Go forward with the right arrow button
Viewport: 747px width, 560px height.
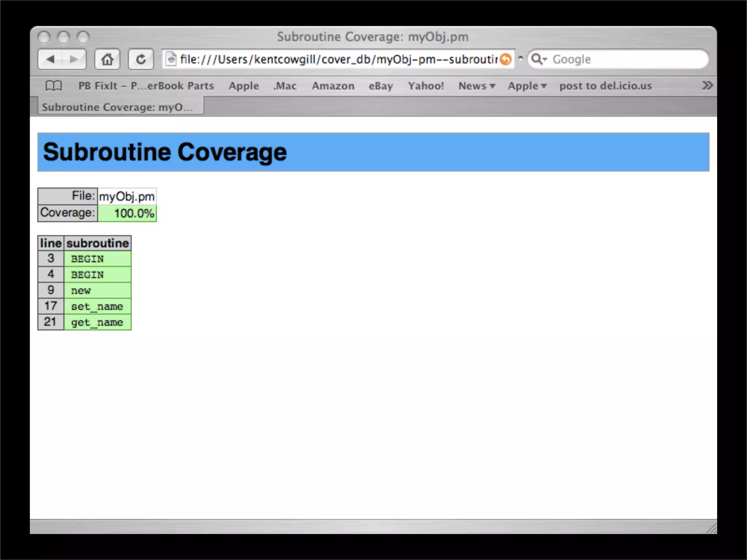(x=74, y=59)
